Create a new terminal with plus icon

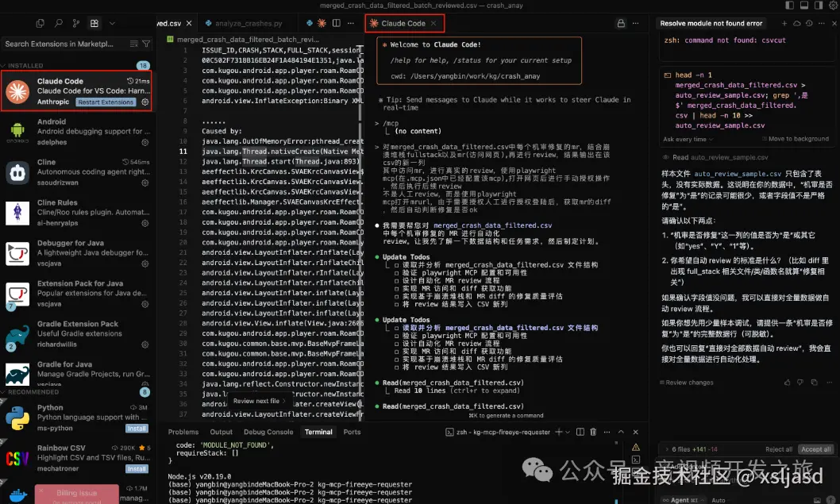[559, 432]
